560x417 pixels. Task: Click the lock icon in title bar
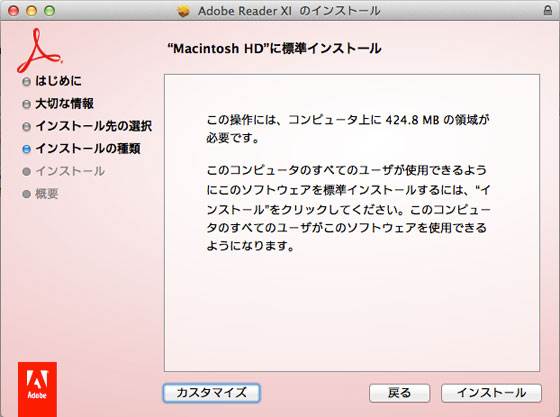click(x=548, y=10)
